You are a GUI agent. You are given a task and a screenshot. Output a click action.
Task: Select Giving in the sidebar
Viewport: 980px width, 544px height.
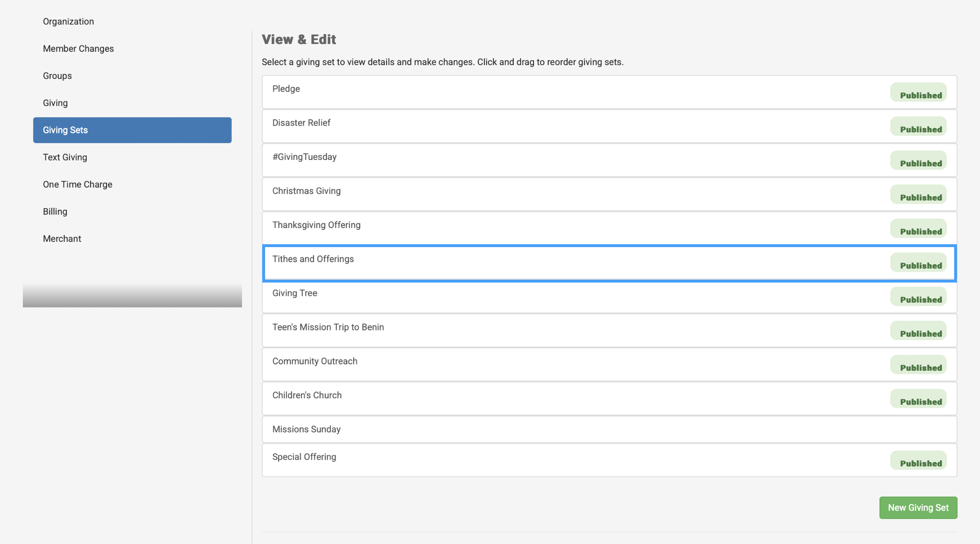[x=56, y=103]
